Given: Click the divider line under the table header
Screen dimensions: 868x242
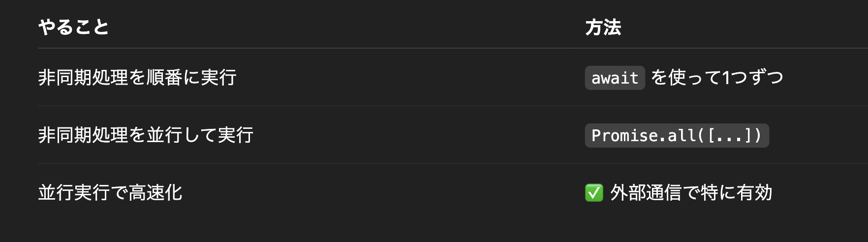Looking at the screenshot, I should (443, 48).
